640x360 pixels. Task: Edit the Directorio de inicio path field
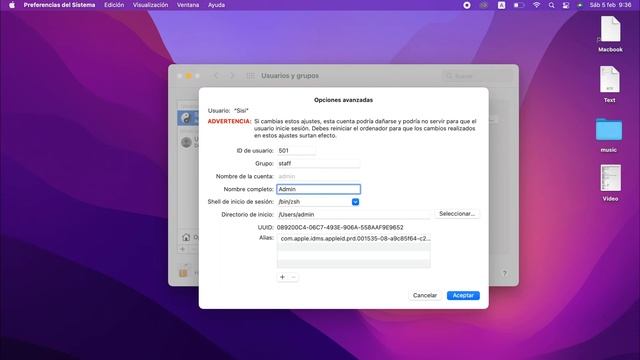coord(353,214)
